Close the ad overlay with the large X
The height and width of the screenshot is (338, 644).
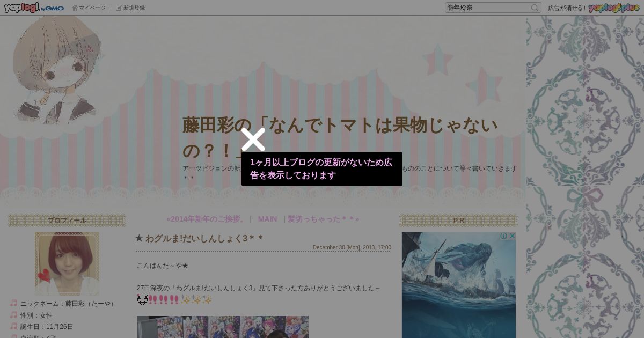(253, 139)
